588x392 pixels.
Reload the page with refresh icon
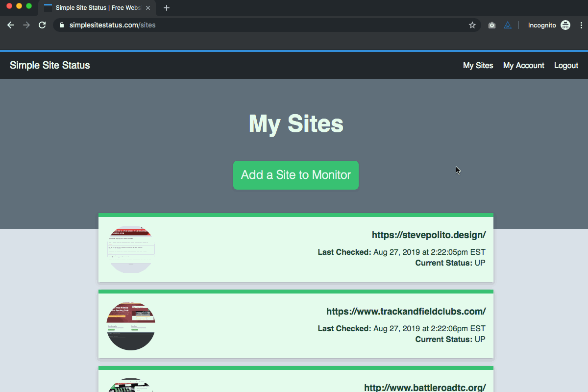coord(42,25)
